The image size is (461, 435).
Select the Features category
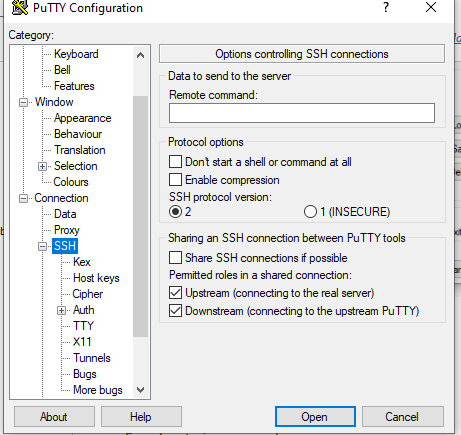(74, 86)
